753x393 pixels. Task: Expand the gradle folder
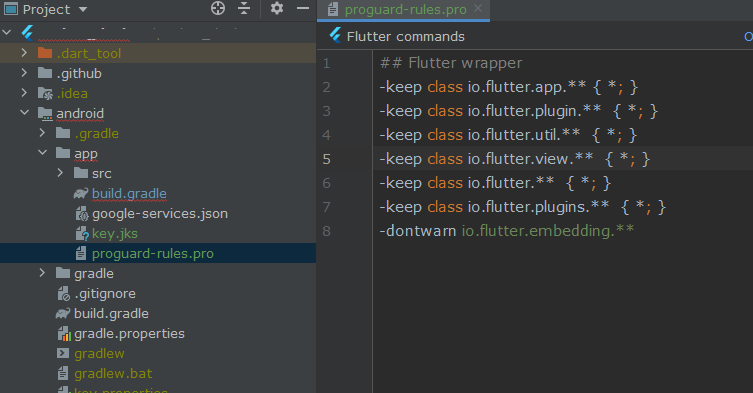pos(42,273)
